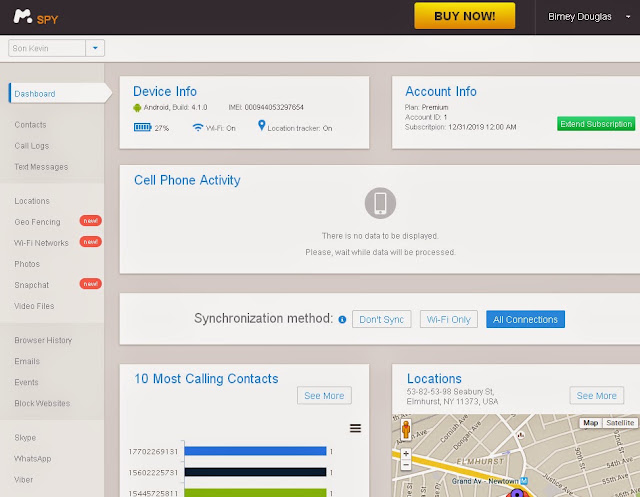Click the Birney Douglas account name

pos(580,17)
